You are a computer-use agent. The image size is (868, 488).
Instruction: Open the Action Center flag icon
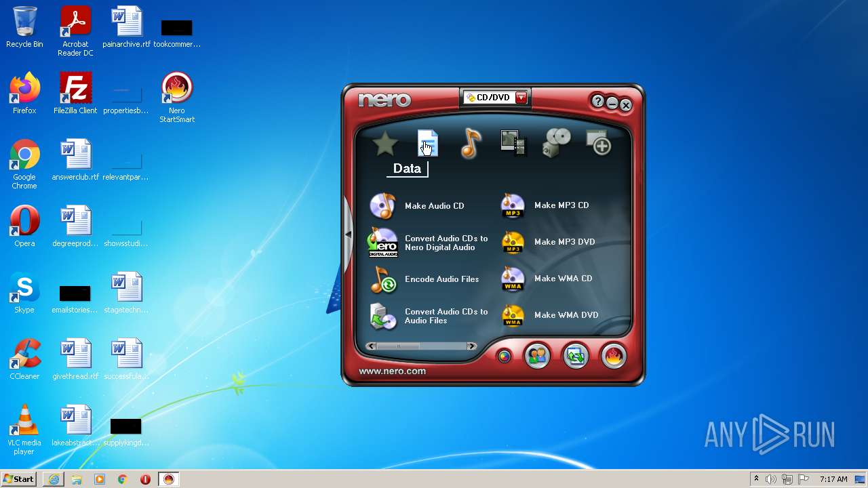[x=804, y=479]
